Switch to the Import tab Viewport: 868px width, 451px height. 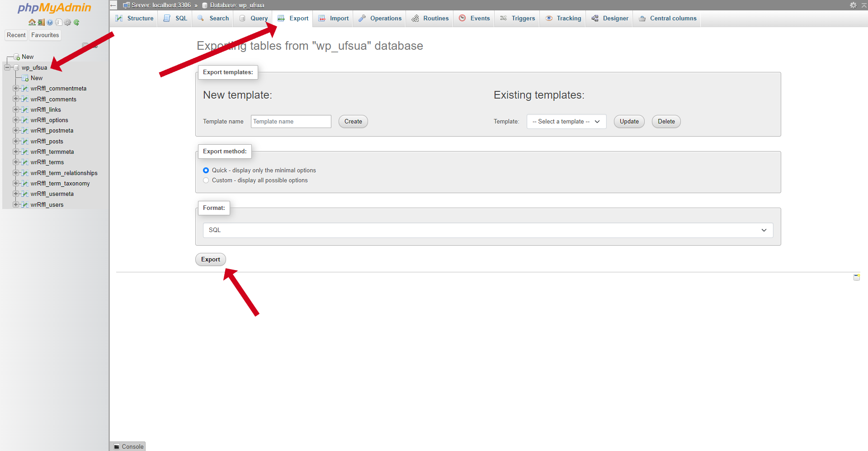(x=334, y=19)
